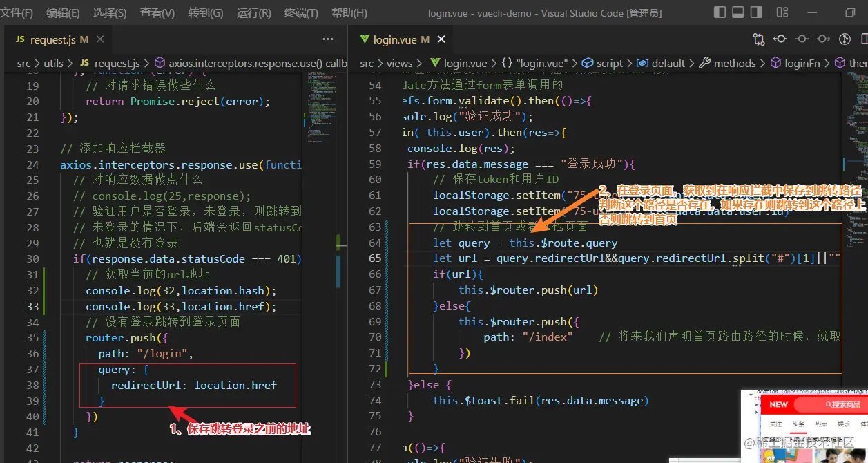Click 'path: "/login",' code line
The height and width of the screenshot is (463, 868).
click(x=145, y=353)
